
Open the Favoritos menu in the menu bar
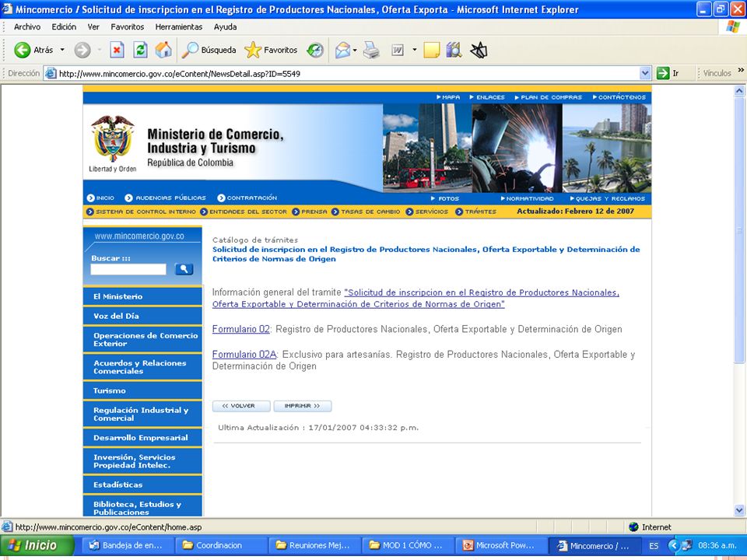click(127, 27)
